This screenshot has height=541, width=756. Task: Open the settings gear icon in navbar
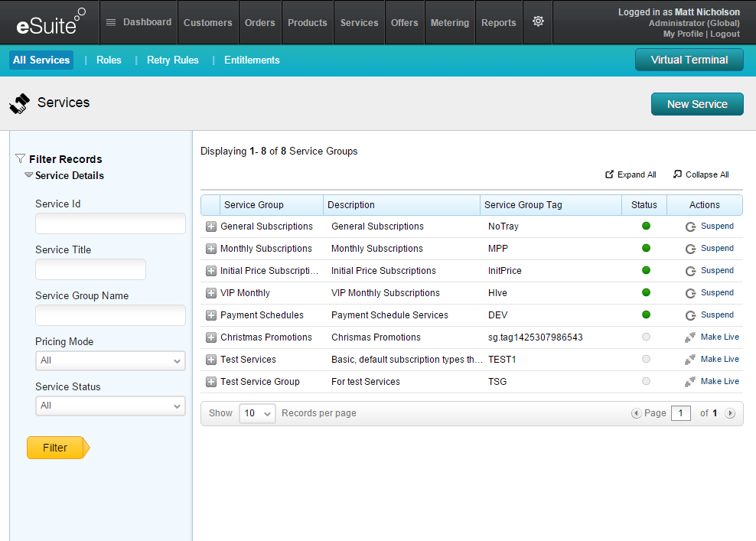(x=538, y=21)
